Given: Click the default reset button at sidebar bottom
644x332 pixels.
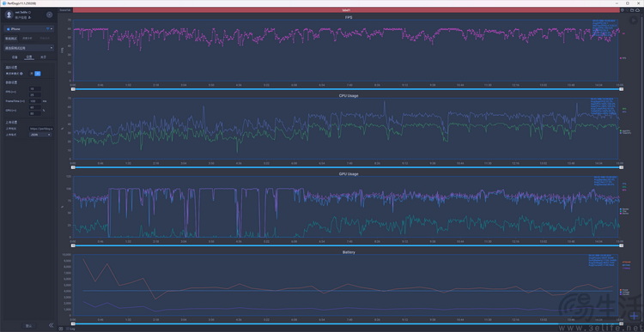Looking at the screenshot, I should click(28, 325).
